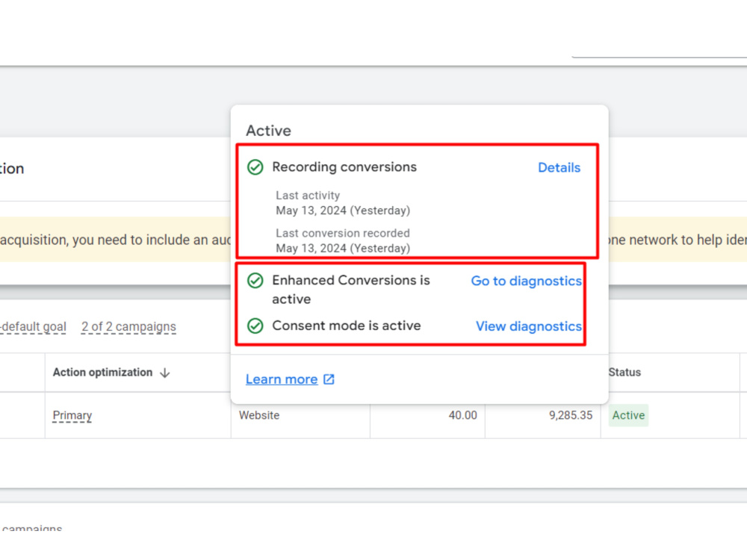The height and width of the screenshot is (560, 747).
Task: Expand the default goal details
Action: tap(33, 326)
